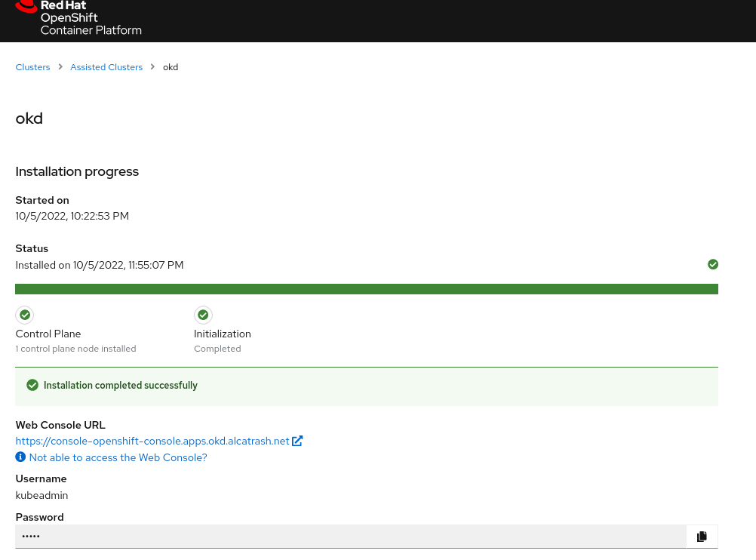Navigate to Assisted Clusters breadcrumb
The image size is (756, 560).
[106, 67]
